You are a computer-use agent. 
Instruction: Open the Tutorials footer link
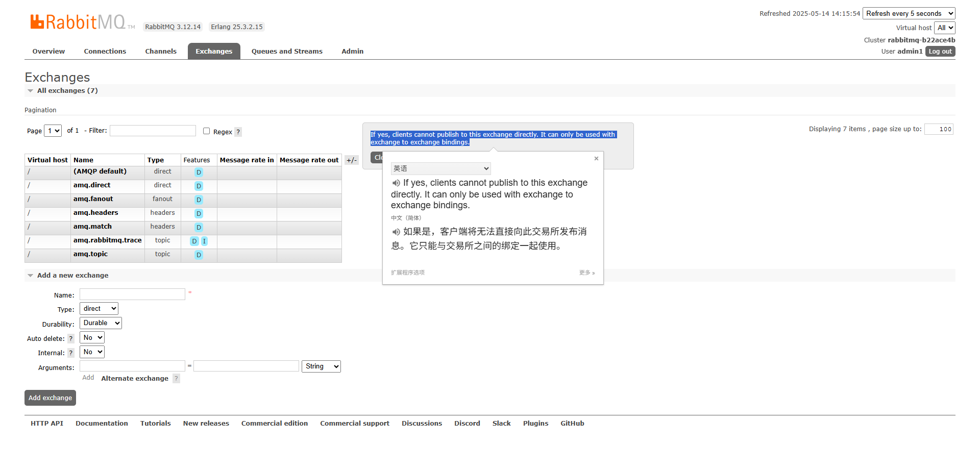[156, 424]
